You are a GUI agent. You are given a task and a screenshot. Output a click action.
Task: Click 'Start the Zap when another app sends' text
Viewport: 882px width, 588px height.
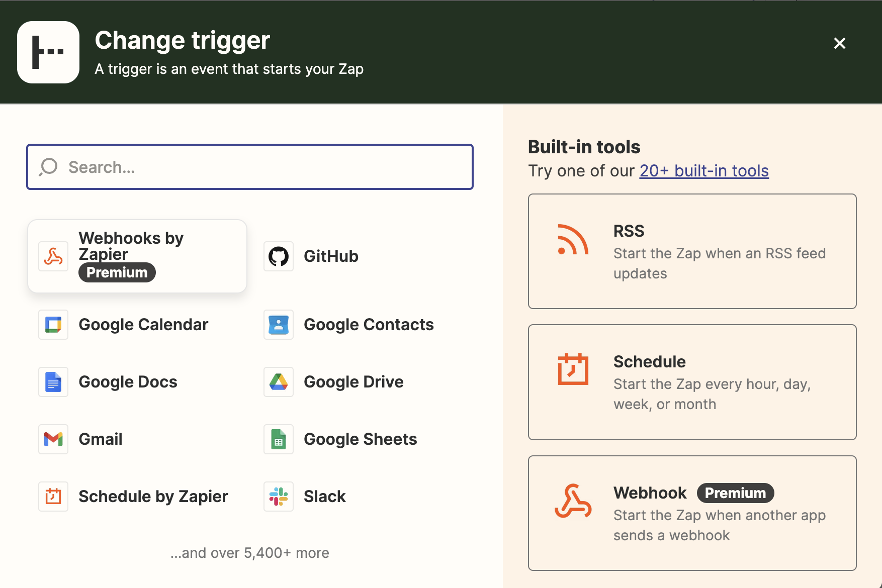tap(720, 525)
